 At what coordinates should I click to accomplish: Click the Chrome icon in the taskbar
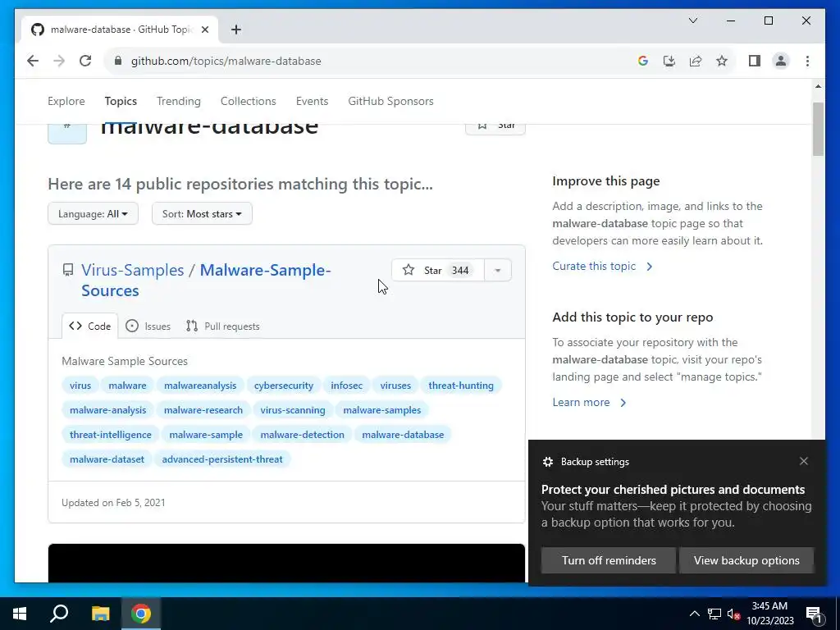tap(141, 614)
